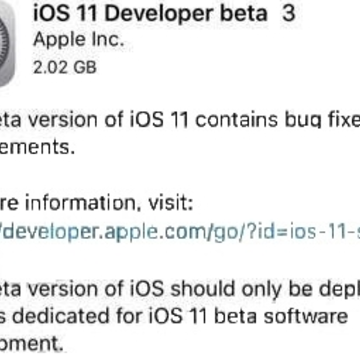The height and width of the screenshot is (360, 360).
Task: Click the 'GB' unit in file size
Action: (85, 67)
